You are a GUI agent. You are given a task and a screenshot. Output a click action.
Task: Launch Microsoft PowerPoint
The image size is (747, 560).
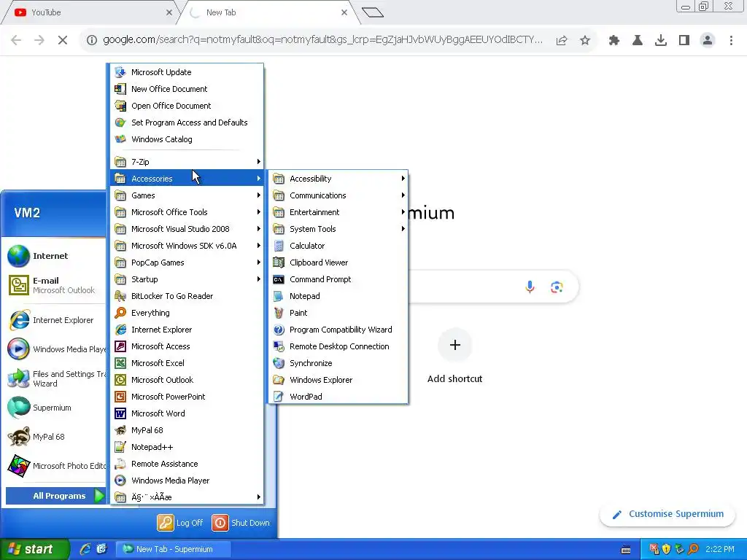click(187, 396)
